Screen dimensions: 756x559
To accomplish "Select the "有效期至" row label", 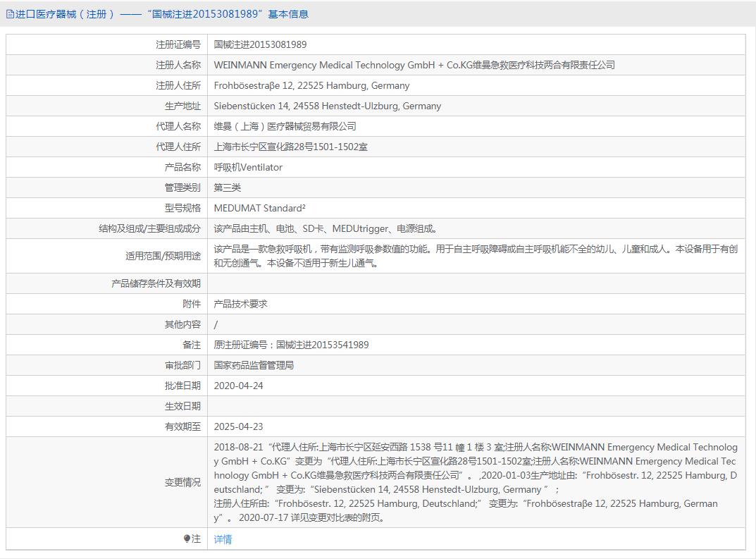I will 182,427.
